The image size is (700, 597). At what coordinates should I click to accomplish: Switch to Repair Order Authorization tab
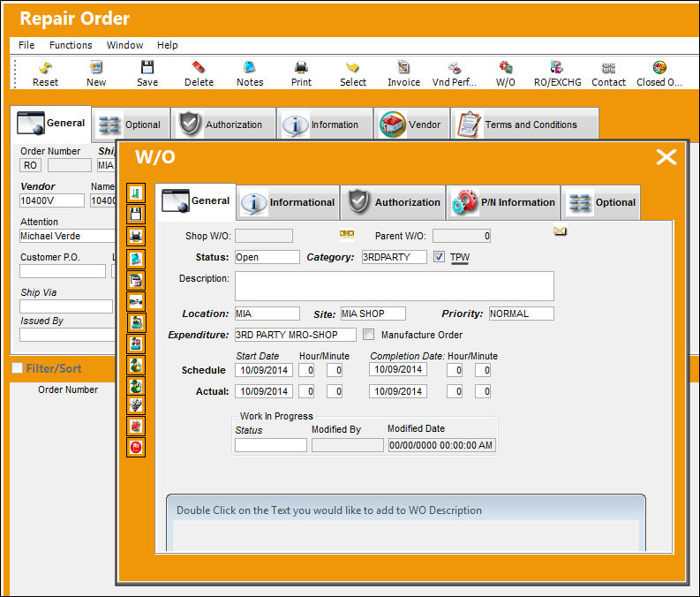click(x=223, y=125)
